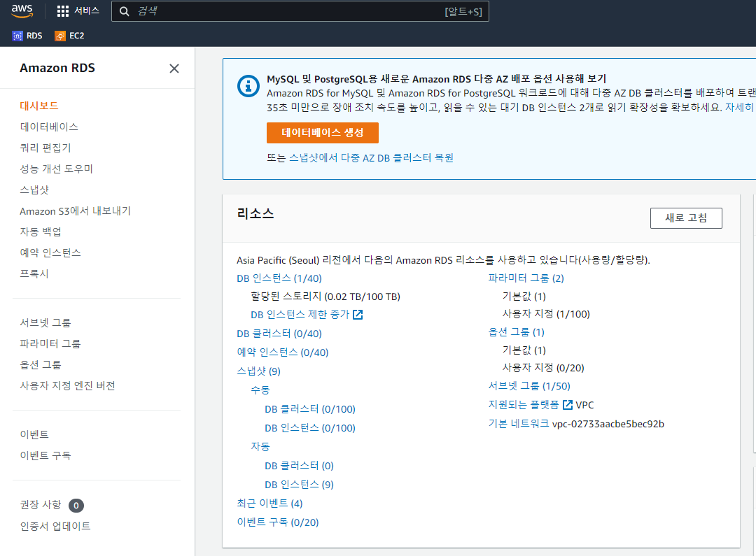Open 옵션 그룹 in the sidebar
This screenshot has height=556, width=756.
coord(41,365)
